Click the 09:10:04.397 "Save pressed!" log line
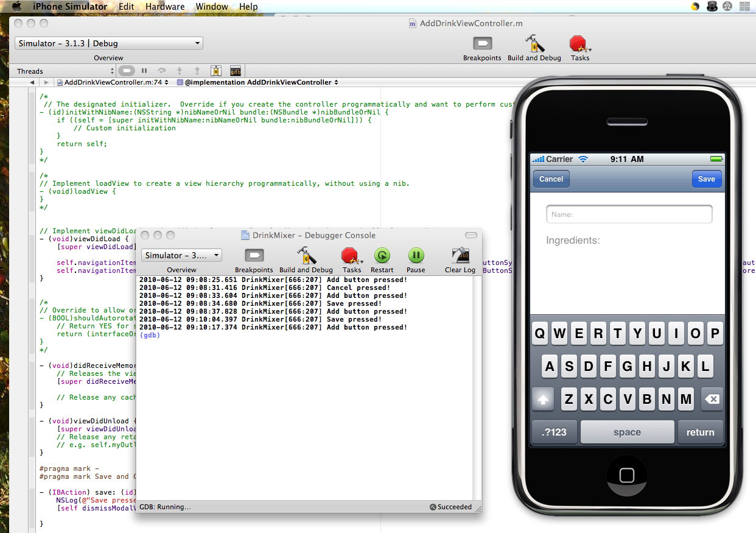Screen dimensions: 756x533 261,319
